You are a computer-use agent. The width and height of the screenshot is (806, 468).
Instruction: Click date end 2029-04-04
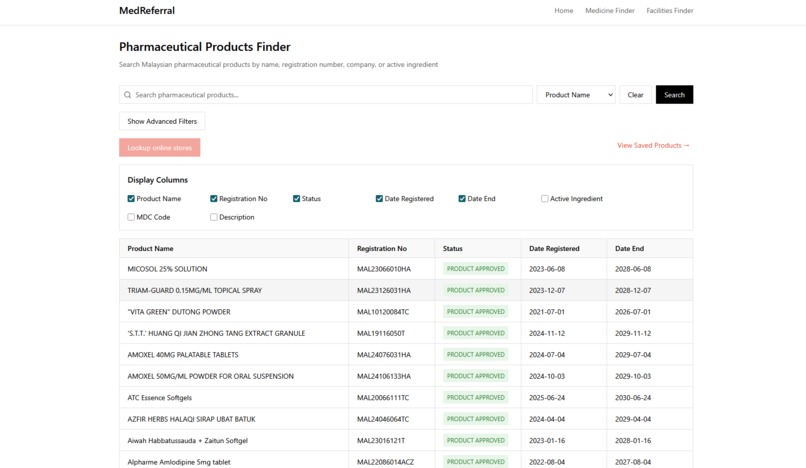tap(633, 419)
